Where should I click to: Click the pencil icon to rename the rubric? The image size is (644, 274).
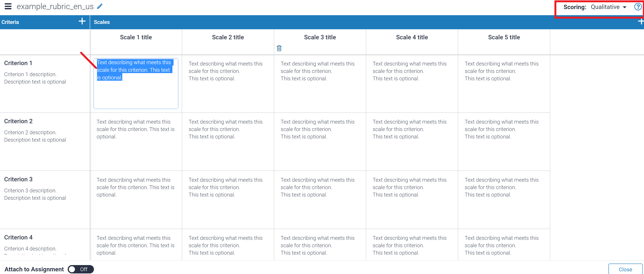pyautogui.click(x=99, y=6)
